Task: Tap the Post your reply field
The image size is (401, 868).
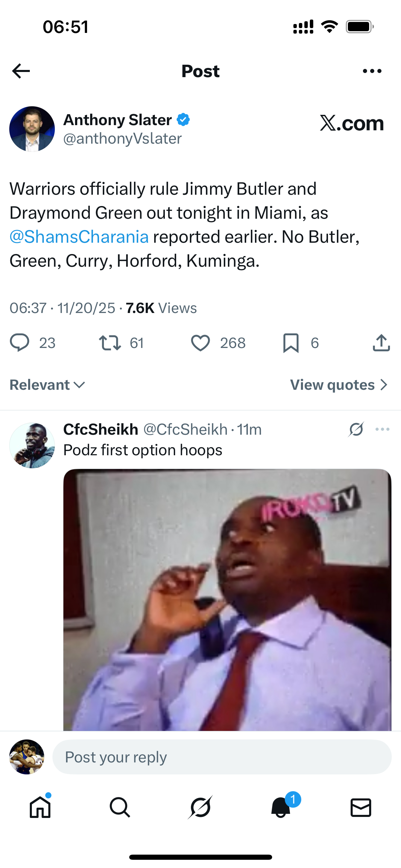Action: pos(222,757)
